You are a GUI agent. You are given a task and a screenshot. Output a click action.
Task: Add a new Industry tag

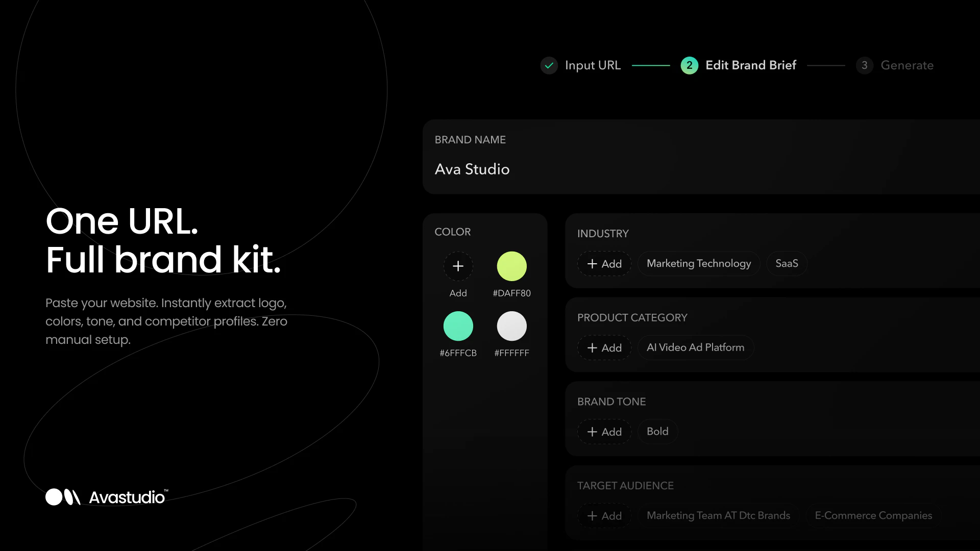tap(604, 264)
